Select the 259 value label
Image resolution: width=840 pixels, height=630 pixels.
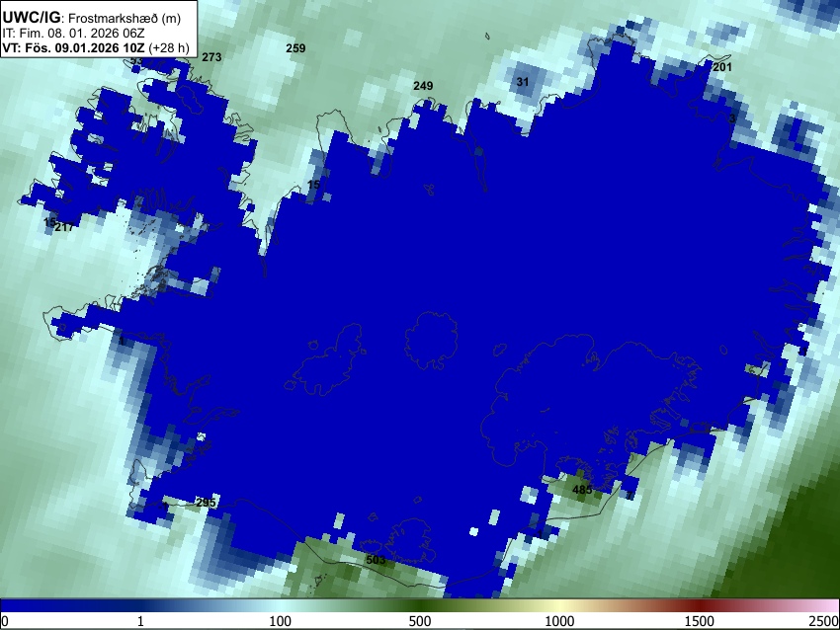click(295, 48)
